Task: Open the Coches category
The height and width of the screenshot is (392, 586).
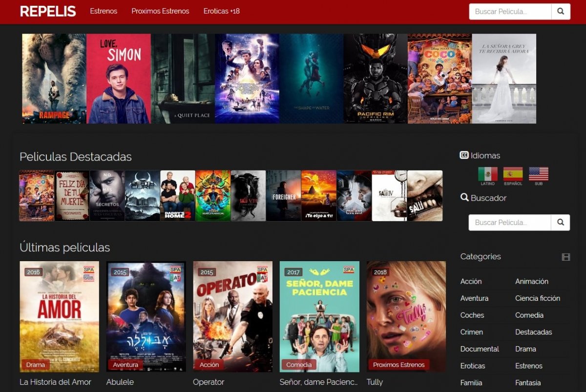Action: click(472, 315)
